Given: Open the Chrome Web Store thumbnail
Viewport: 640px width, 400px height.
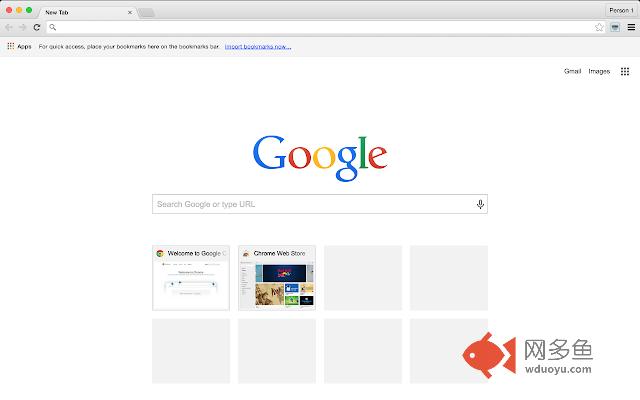Looking at the screenshot, I should pos(277,278).
